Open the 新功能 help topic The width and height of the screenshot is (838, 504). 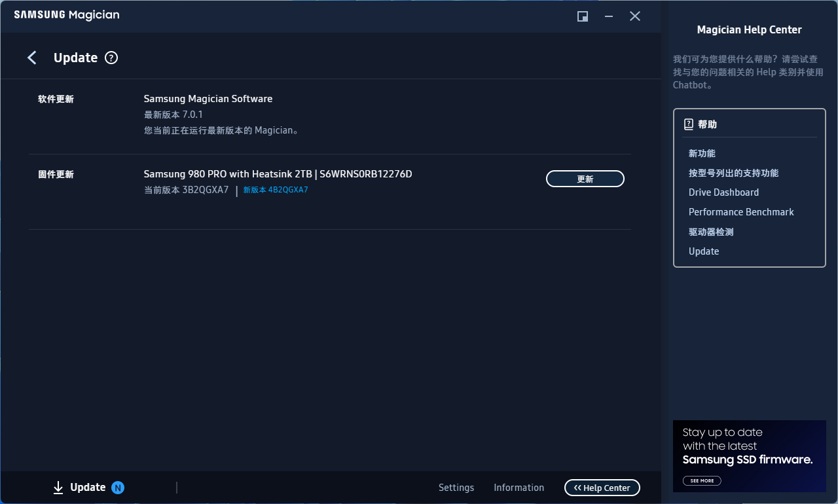tap(702, 153)
